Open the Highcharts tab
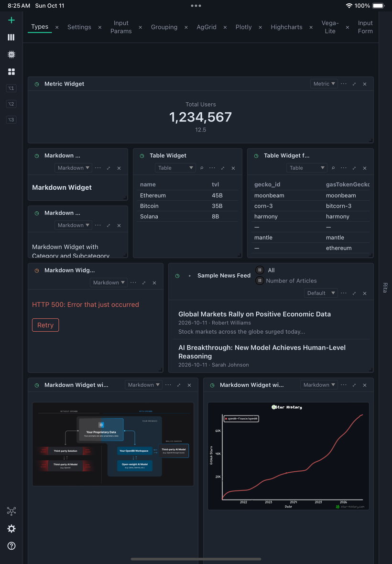 [x=287, y=27]
